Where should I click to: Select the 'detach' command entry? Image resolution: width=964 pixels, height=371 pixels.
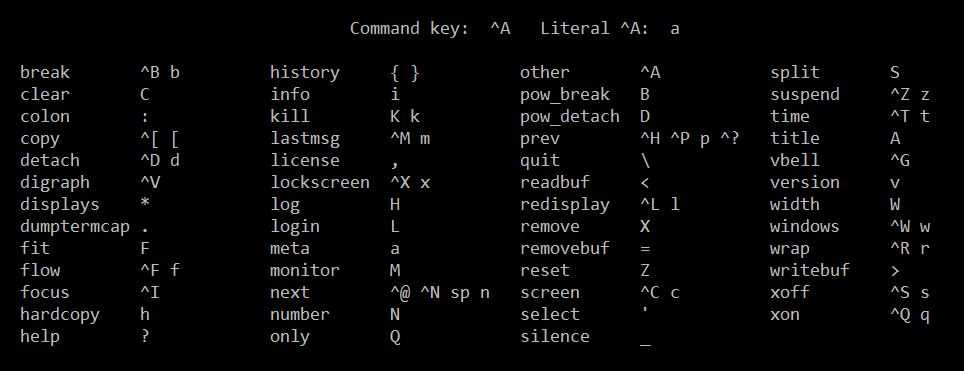click(x=50, y=161)
